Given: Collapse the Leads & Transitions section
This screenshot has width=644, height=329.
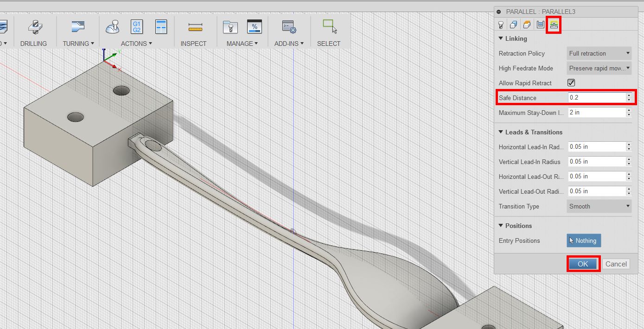Looking at the screenshot, I should pyautogui.click(x=501, y=133).
